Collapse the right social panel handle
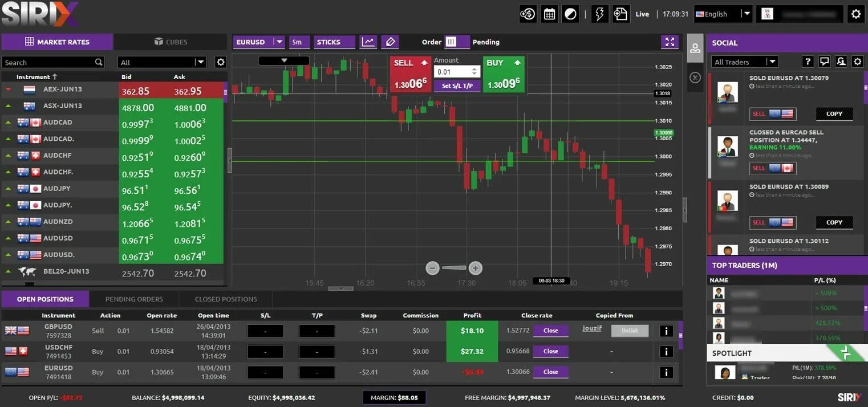The image size is (868, 407). [x=684, y=210]
